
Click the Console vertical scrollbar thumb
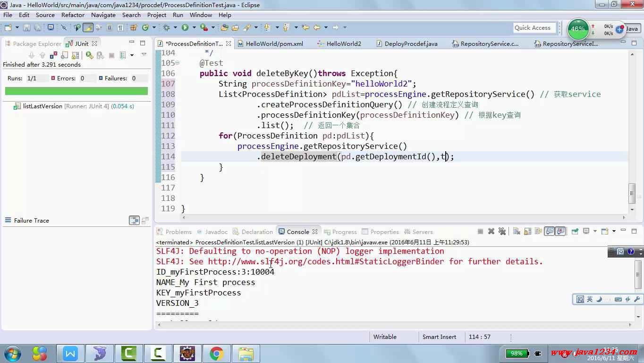[638, 275]
